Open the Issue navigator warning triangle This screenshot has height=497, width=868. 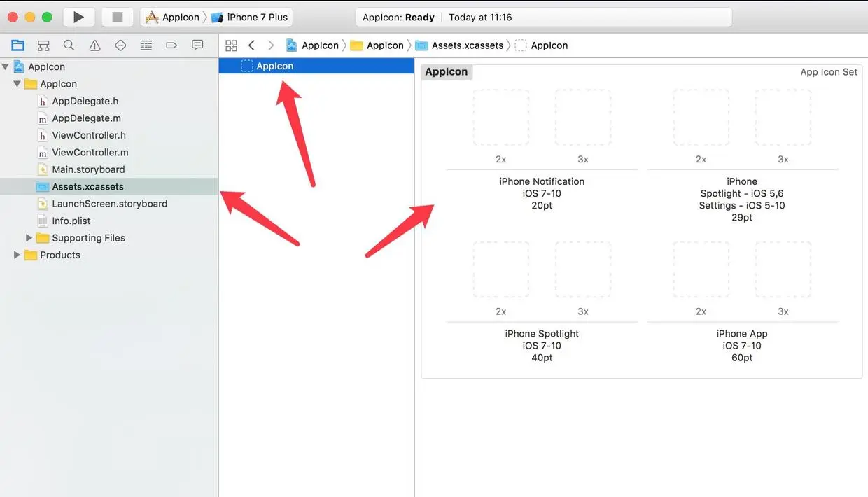tap(94, 45)
